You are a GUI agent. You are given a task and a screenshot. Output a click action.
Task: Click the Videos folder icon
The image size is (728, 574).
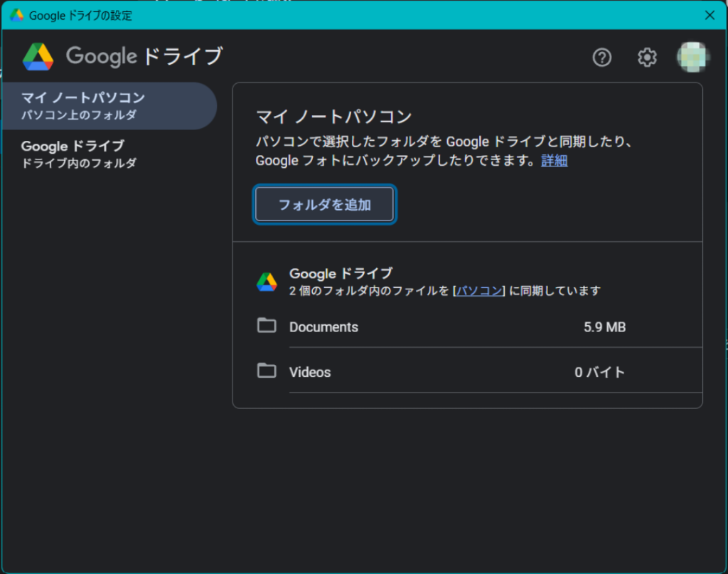(x=267, y=371)
